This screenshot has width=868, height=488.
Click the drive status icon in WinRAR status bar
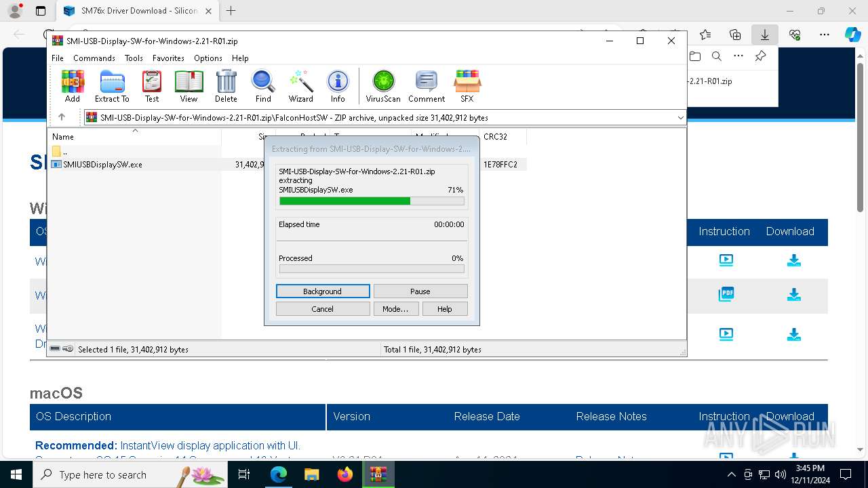(x=55, y=349)
